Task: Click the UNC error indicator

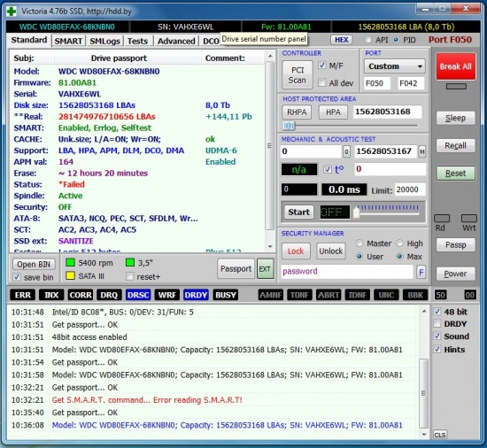Action: (386, 295)
